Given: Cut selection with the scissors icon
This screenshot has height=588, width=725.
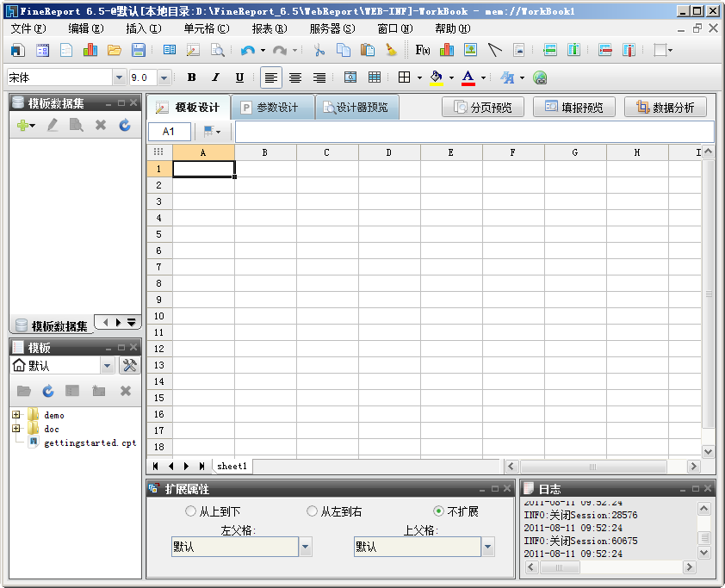Looking at the screenshot, I should click(x=319, y=50).
